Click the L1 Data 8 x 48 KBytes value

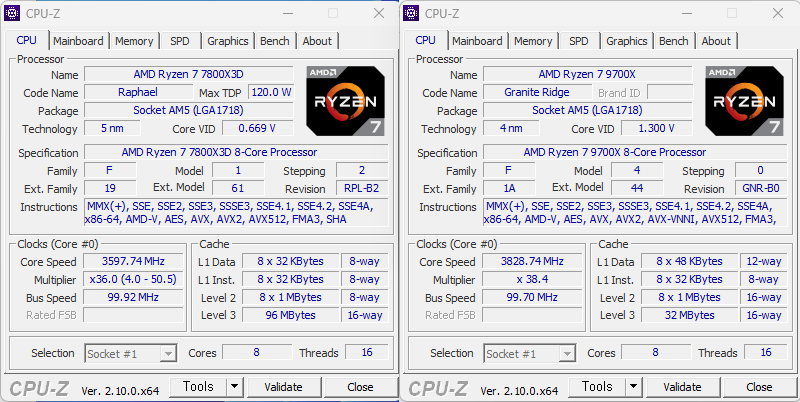(x=689, y=261)
